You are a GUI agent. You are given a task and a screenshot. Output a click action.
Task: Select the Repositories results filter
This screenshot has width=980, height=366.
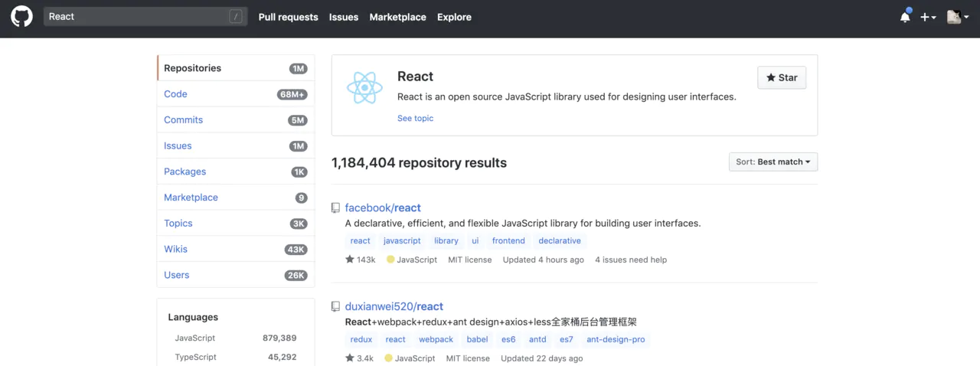coord(236,68)
